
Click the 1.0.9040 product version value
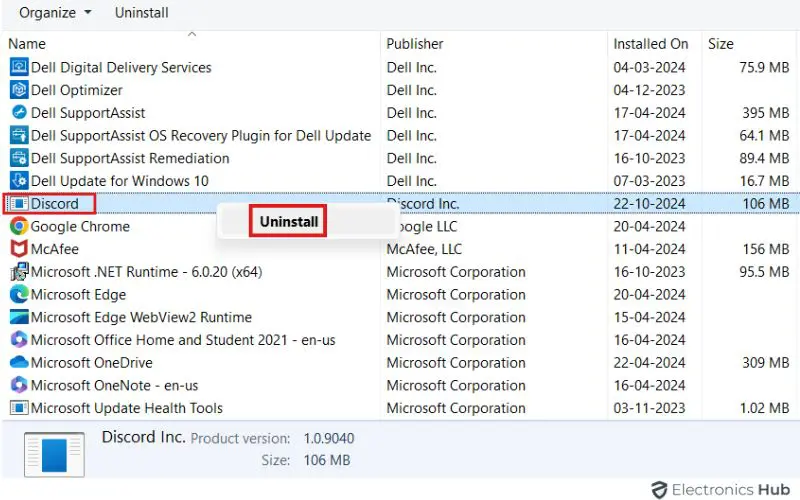pos(329,438)
